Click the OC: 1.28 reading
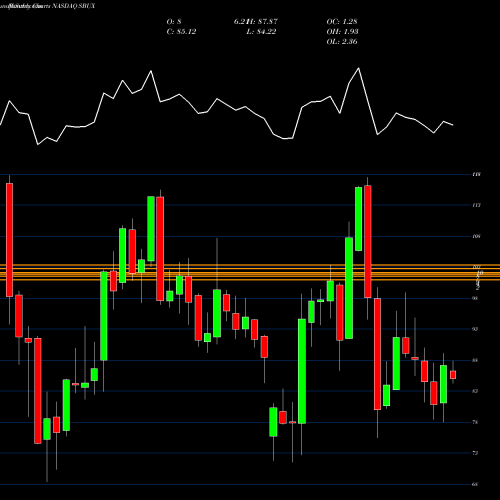Screen dimensions: 500x500 click(342, 22)
